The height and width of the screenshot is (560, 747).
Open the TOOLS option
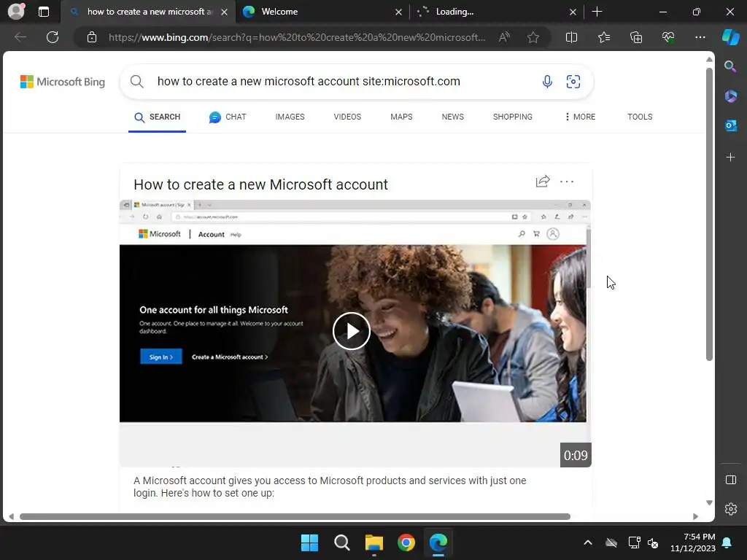point(640,117)
